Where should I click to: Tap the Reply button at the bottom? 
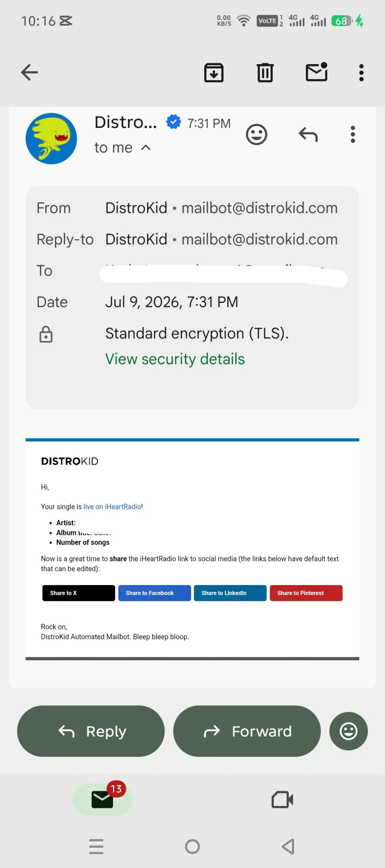pyautogui.click(x=91, y=731)
